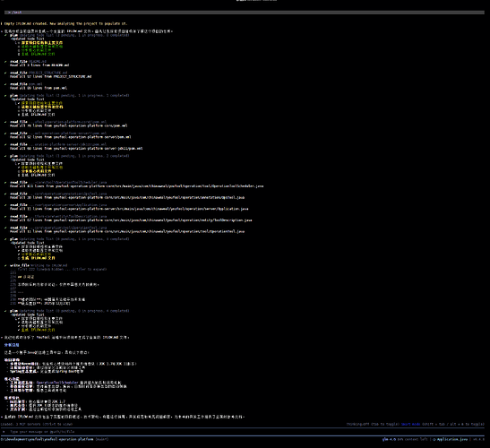490x448 pixels.
Task: Click the checkmark beside read_file README.md
Action: pos(5,62)
